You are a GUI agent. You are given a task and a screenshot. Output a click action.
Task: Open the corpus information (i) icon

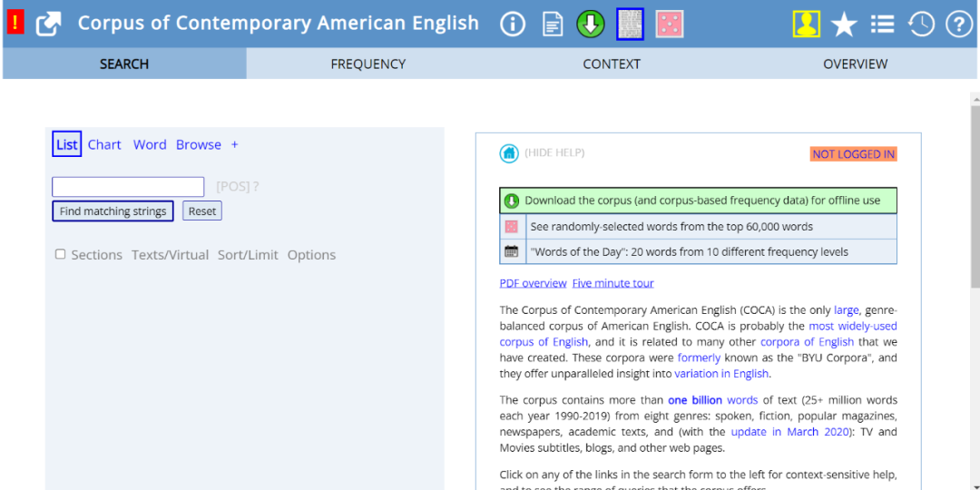click(x=513, y=24)
